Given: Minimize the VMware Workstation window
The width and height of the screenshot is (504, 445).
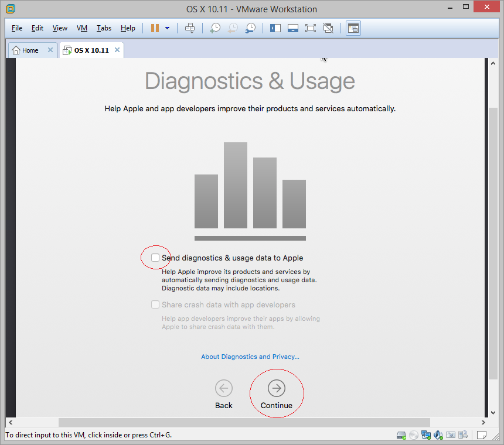Looking at the screenshot, I should [450, 8].
